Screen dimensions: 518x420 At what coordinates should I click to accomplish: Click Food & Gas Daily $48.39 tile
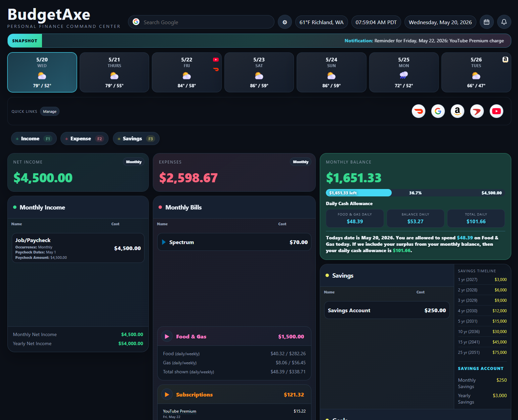coord(355,218)
